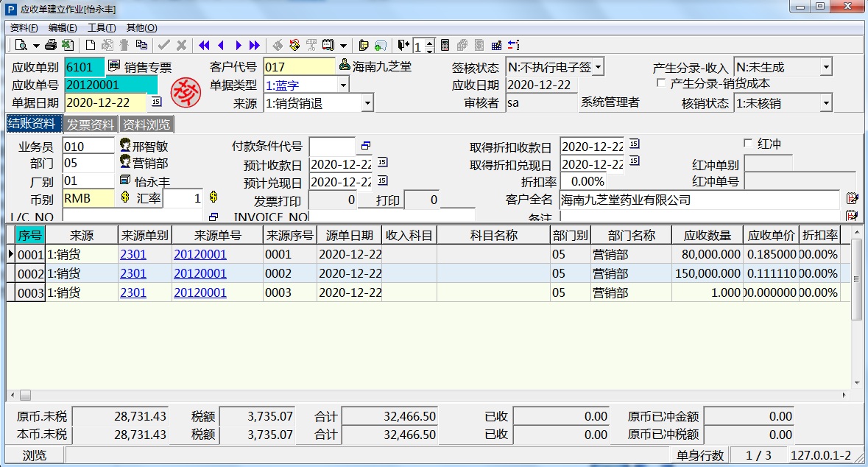Click the customer icon beside 海南九芝堂

coord(345,65)
